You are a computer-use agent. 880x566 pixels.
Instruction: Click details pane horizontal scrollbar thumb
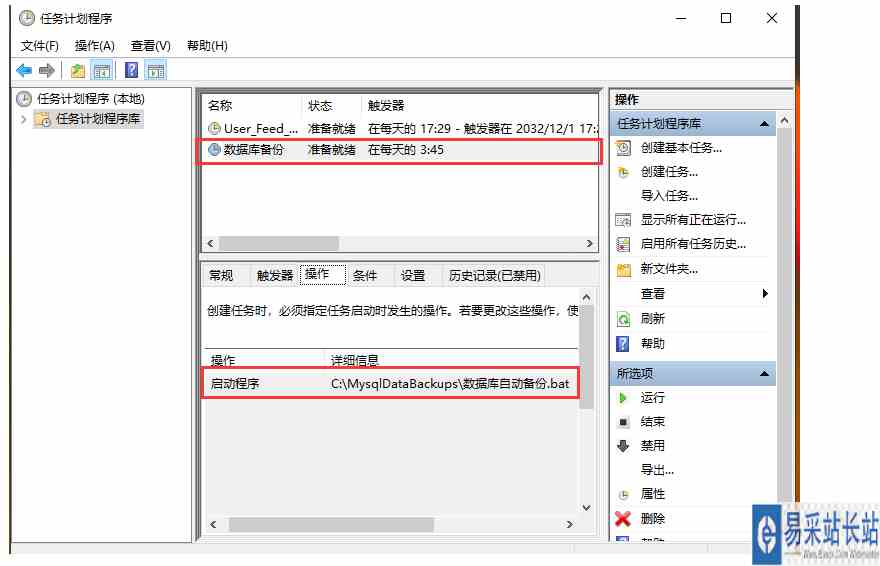[x=331, y=525]
